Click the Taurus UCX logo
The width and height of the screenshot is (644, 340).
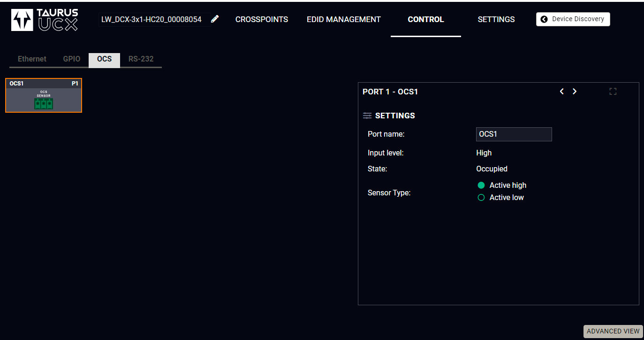pos(45,20)
